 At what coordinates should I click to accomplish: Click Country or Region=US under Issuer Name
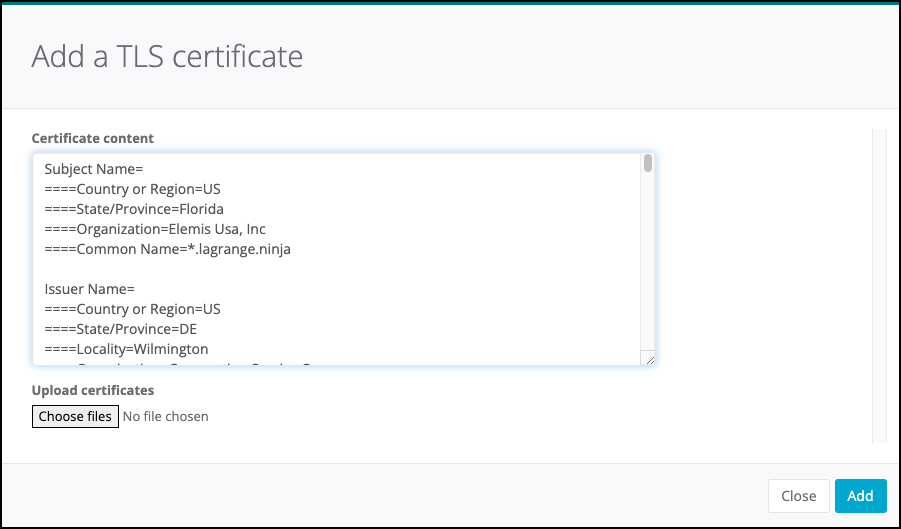pos(132,309)
